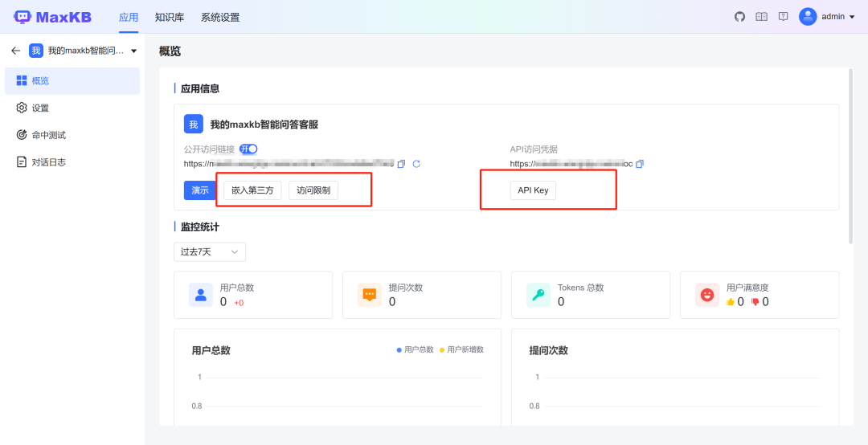Switch to the 知识库 top tab
The image size is (868, 445).
click(170, 17)
